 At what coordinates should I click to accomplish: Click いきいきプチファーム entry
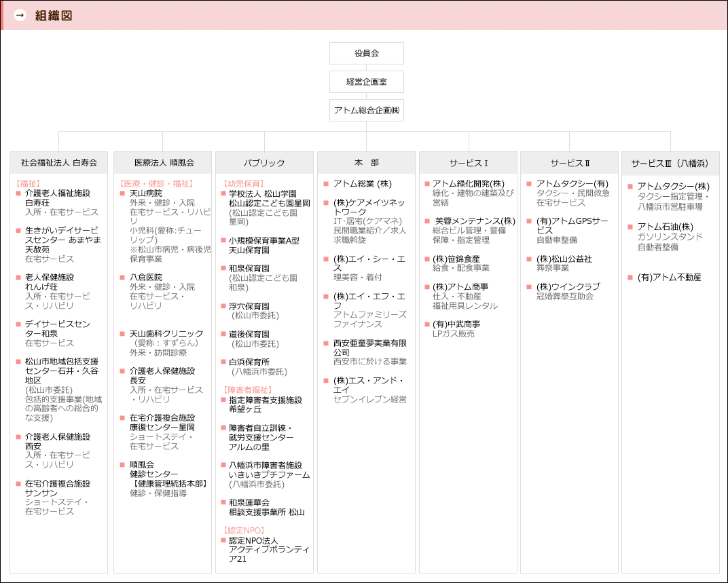[x=269, y=475]
